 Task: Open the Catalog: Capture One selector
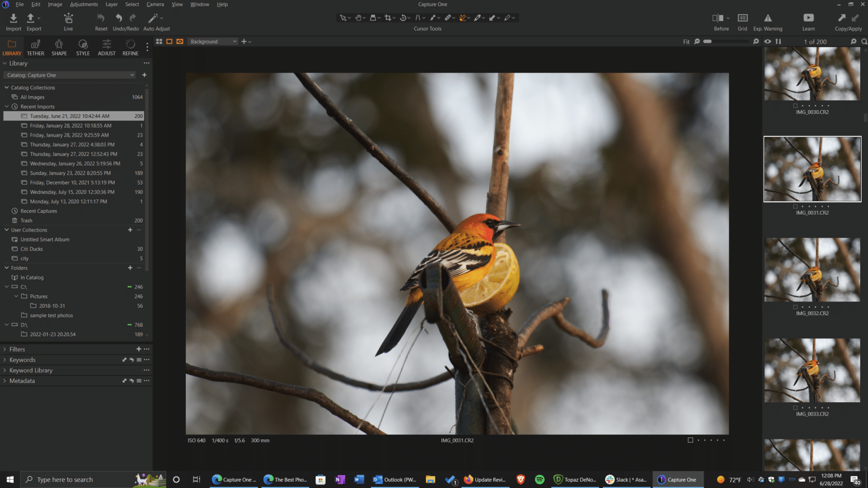(69, 75)
